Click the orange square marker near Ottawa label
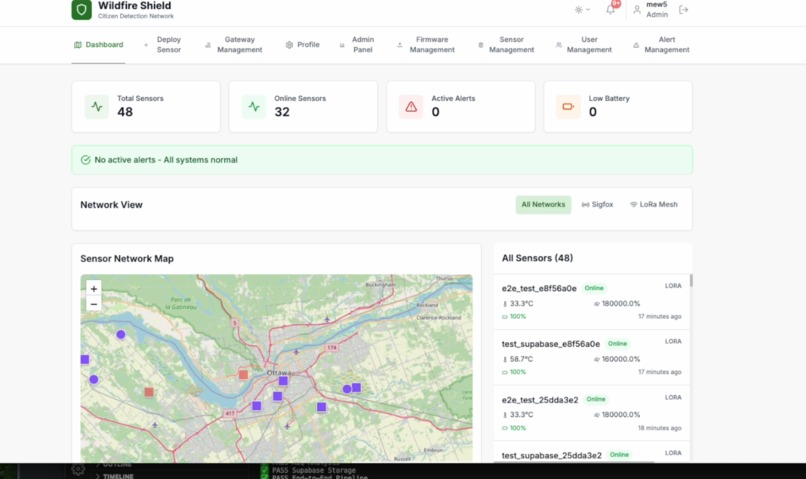806x479 pixels. [244, 375]
